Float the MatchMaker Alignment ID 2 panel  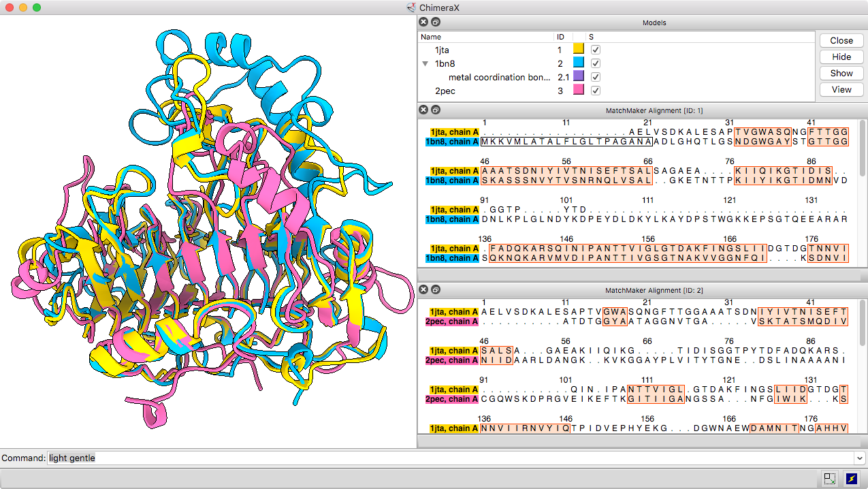pyautogui.click(x=436, y=289)
